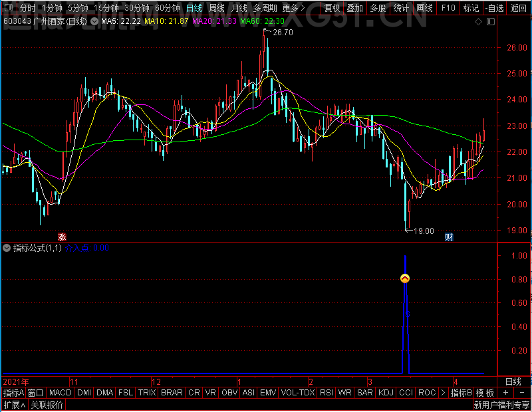This screenshot has height=412, width=532.
Task: Open the 复权 adjustment option
Action: 332,8
